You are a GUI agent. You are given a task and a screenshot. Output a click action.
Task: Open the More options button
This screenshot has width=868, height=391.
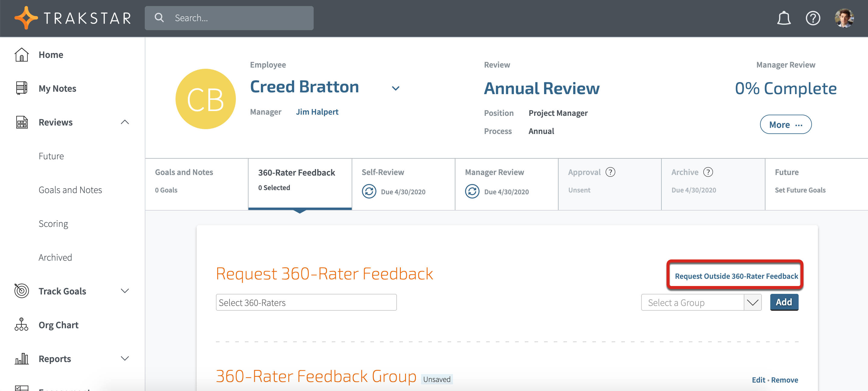[x=786, y=124]
